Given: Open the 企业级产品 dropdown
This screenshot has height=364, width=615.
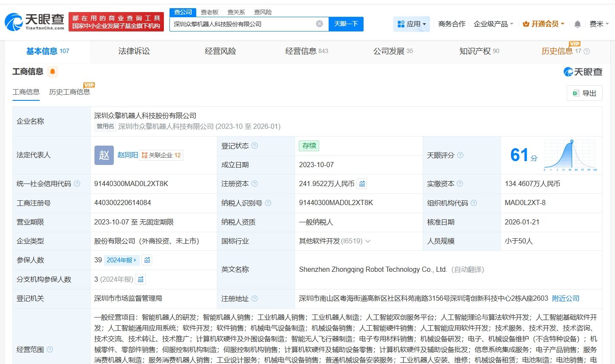Looking at the screenshot, I should (x=493, y=24).
